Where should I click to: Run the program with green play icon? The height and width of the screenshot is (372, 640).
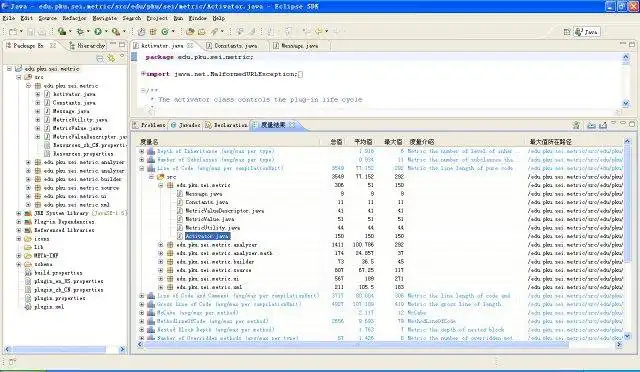tap(98, 31)
